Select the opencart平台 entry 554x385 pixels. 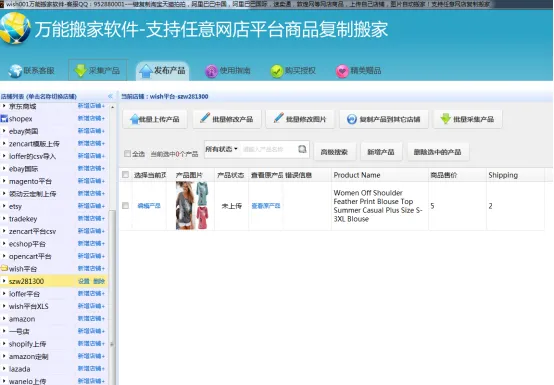point(30,256)
